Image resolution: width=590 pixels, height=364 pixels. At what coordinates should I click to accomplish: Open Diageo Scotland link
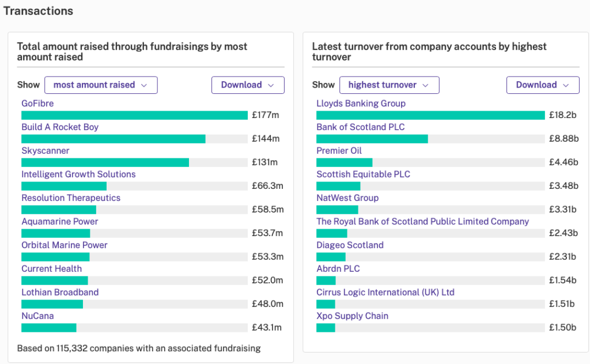point(350,245)
